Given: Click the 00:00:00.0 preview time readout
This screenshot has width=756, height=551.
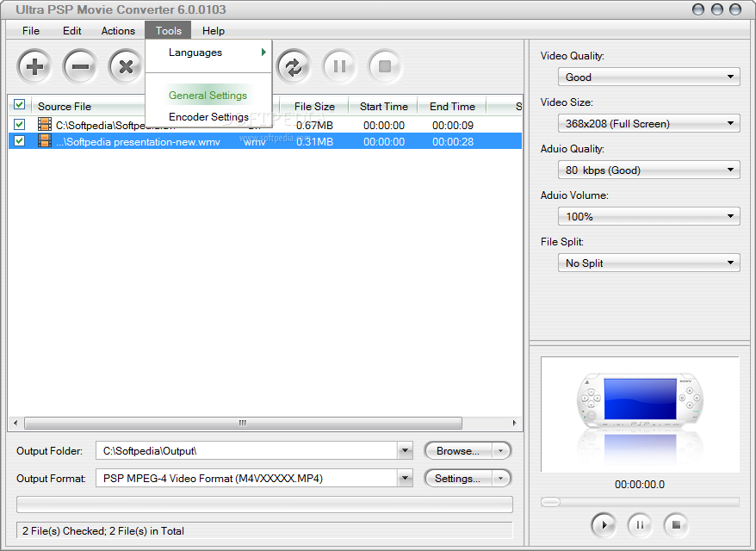Looking at the screenshot, I should 639,485.
